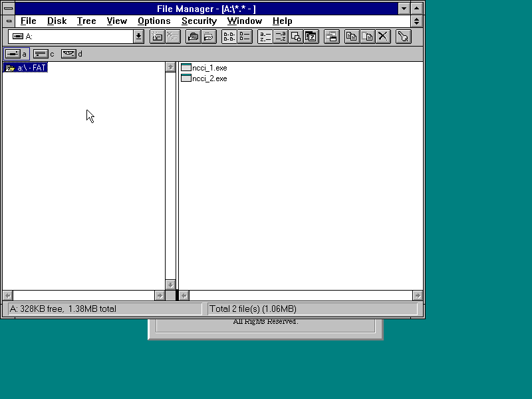Select hard drive c icon

point(41,54)
